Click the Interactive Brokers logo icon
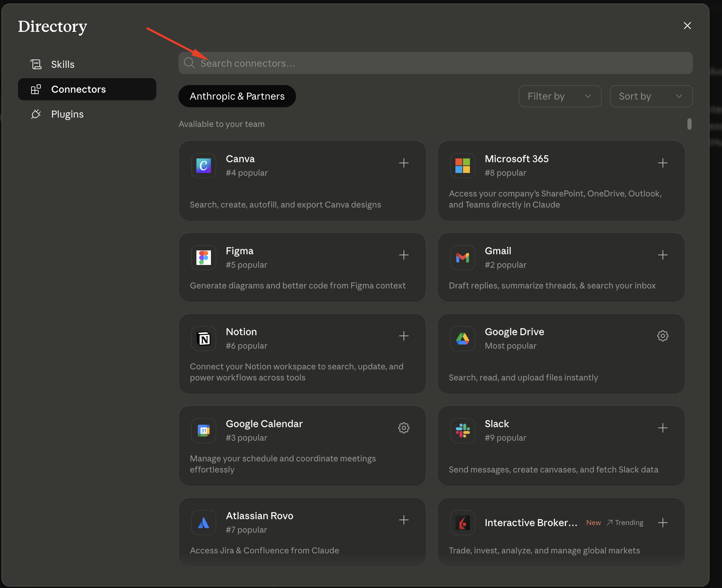Viewport: 722px width, 588px height. (x=463, y=523)
